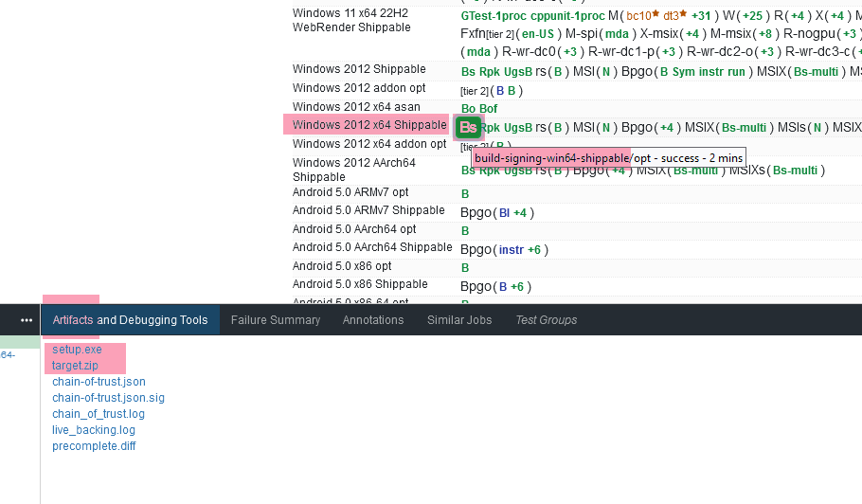
Task: Select the Bl job in Android 5.0 ARMv7 Shippable
Action: (505, 213)
